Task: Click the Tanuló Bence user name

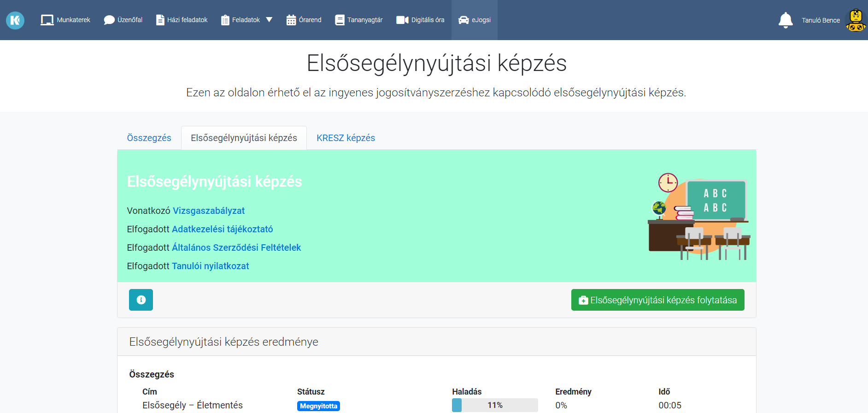Action: point(821,20)
